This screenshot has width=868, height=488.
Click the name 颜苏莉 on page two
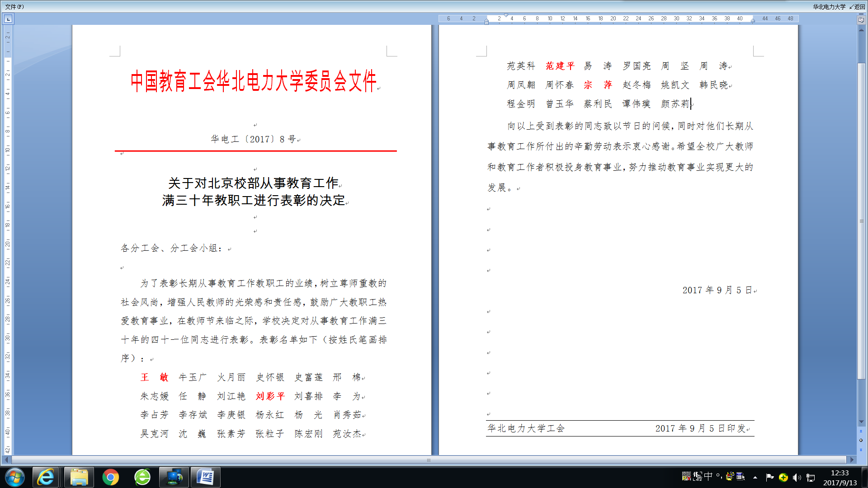pyautogui.click(x=675, y=104)
